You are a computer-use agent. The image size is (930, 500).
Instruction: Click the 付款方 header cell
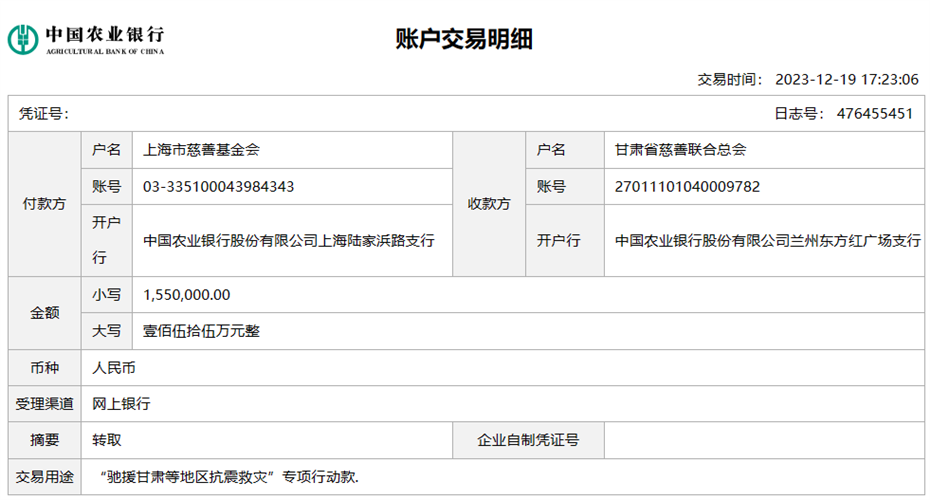pyautogui.click(x=44, y=204)
